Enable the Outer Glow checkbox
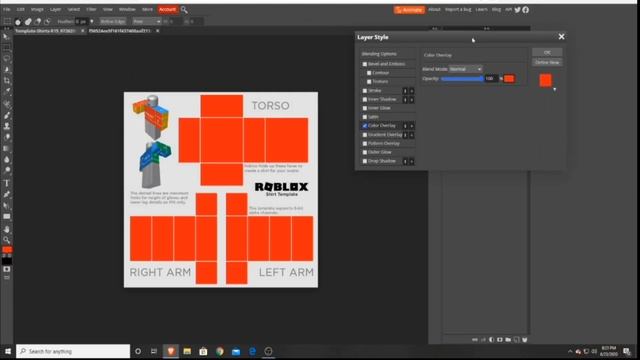Viewport: 640px width, 360px height. point(365,152)
